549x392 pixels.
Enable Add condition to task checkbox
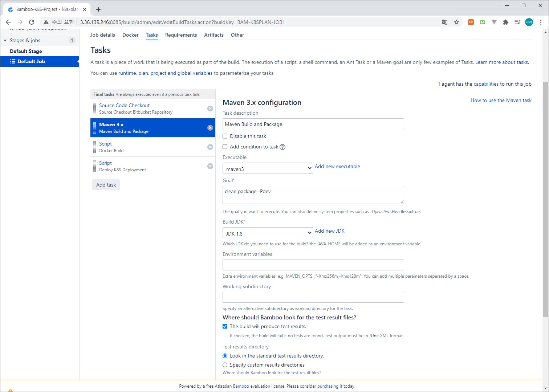coord(225,147)
